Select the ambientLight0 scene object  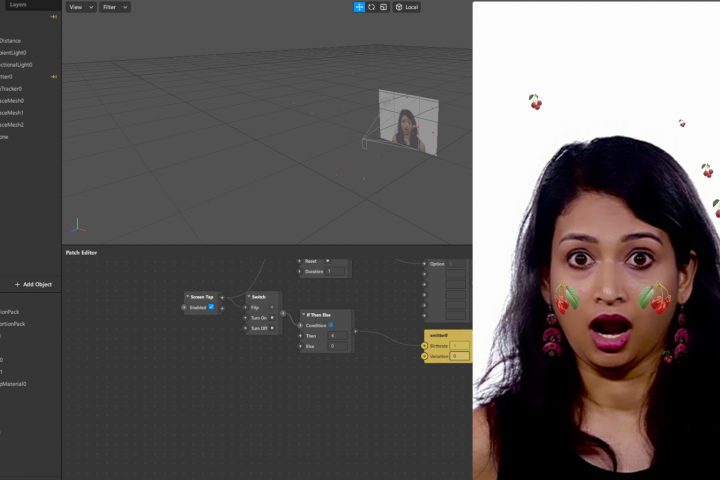[x=13, y=53]
